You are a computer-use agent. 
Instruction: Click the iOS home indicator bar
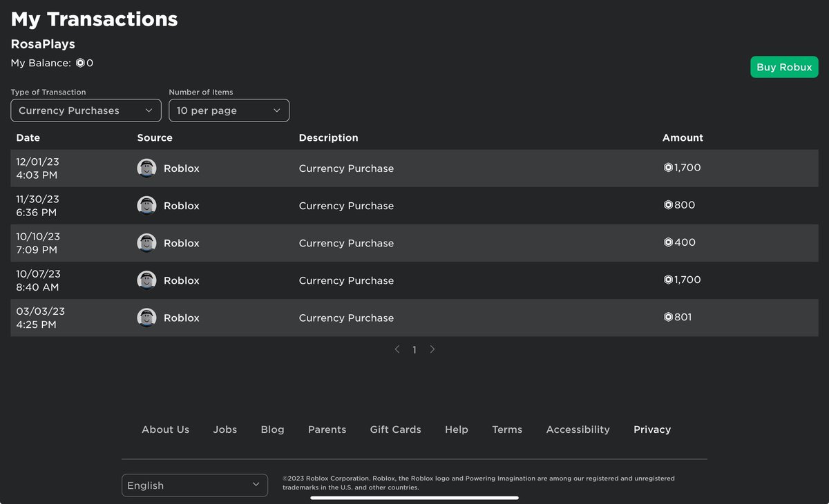(414, 497)
